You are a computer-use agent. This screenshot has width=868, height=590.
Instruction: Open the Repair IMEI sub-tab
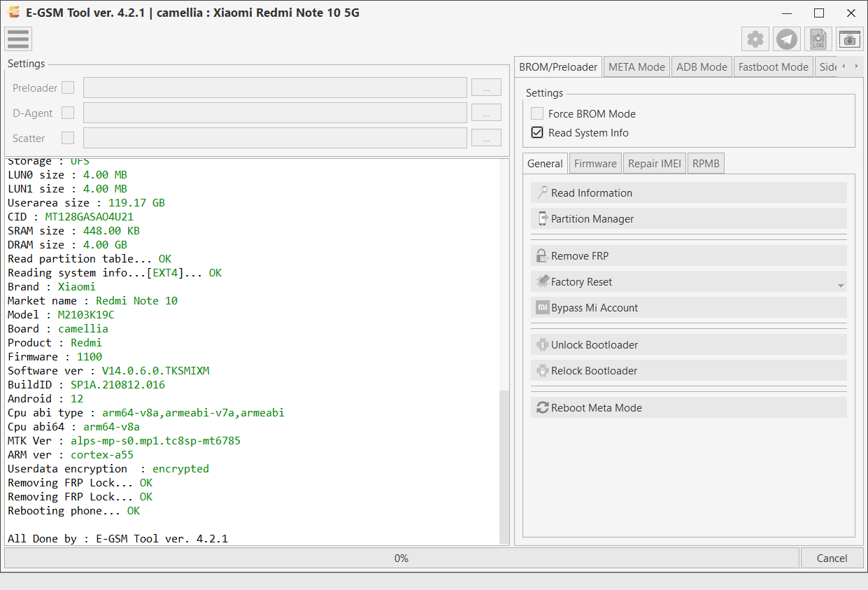(654, 164)
